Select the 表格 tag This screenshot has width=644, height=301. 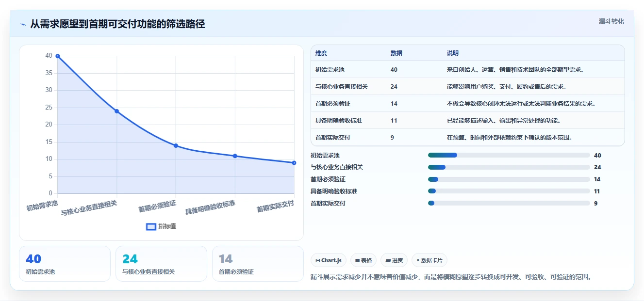[x=363, y=260]
